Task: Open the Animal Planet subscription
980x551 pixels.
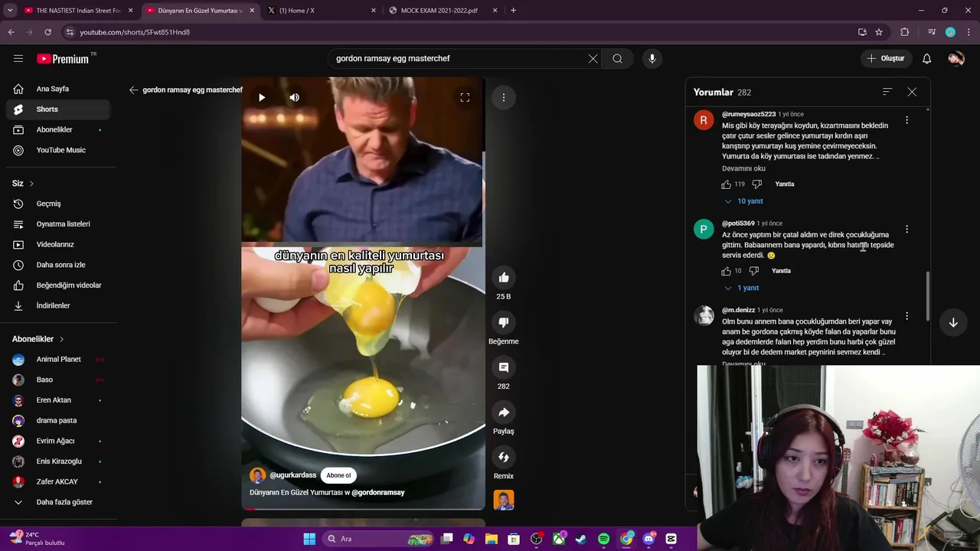Action: 58,360
